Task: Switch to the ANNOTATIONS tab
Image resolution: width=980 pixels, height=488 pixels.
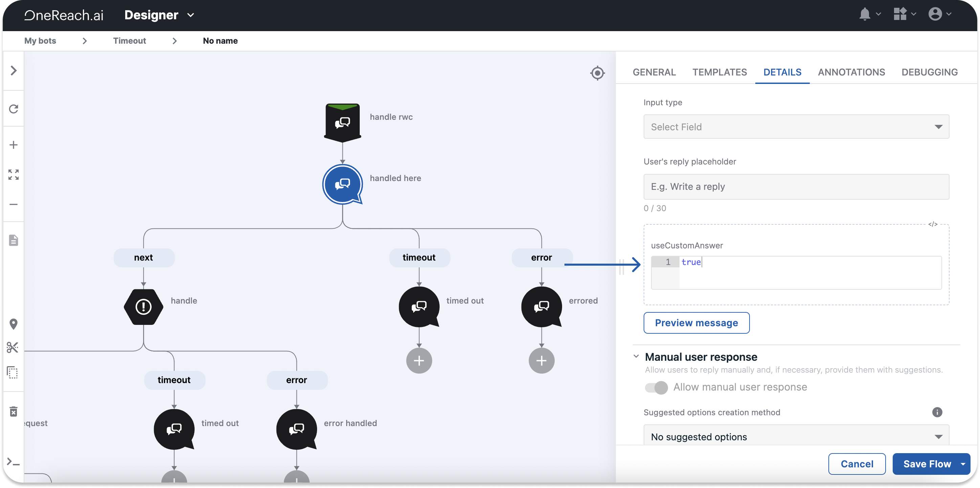Action: click(x=851, y=72)
